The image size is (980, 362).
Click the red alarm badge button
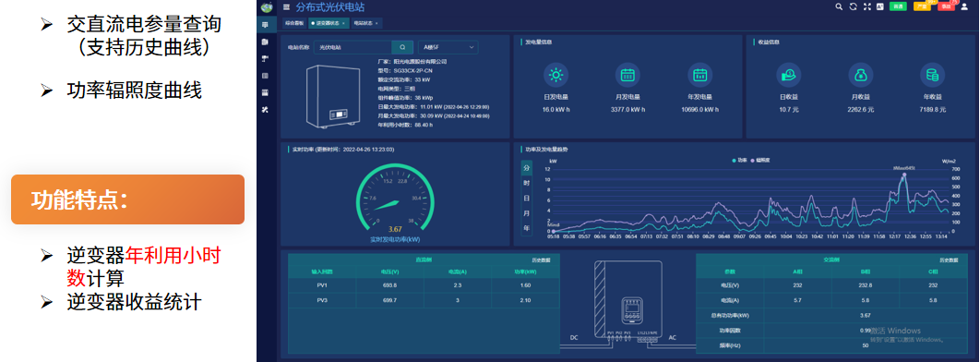(x=946, y=6)
